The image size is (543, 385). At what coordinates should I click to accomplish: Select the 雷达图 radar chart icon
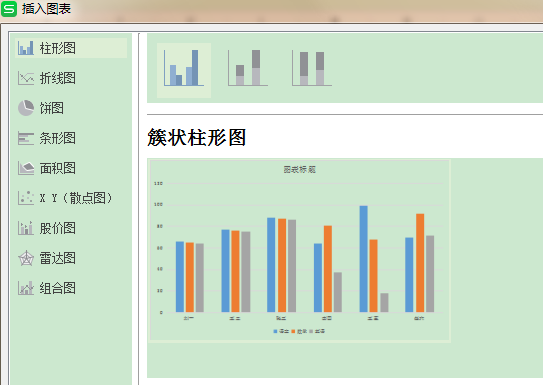coord(26,258)
